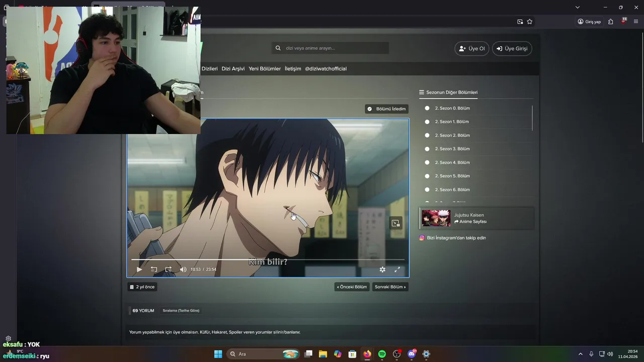Screen dimensions: 644x362
Task: Mute the video volume
Action: [183, 269]
